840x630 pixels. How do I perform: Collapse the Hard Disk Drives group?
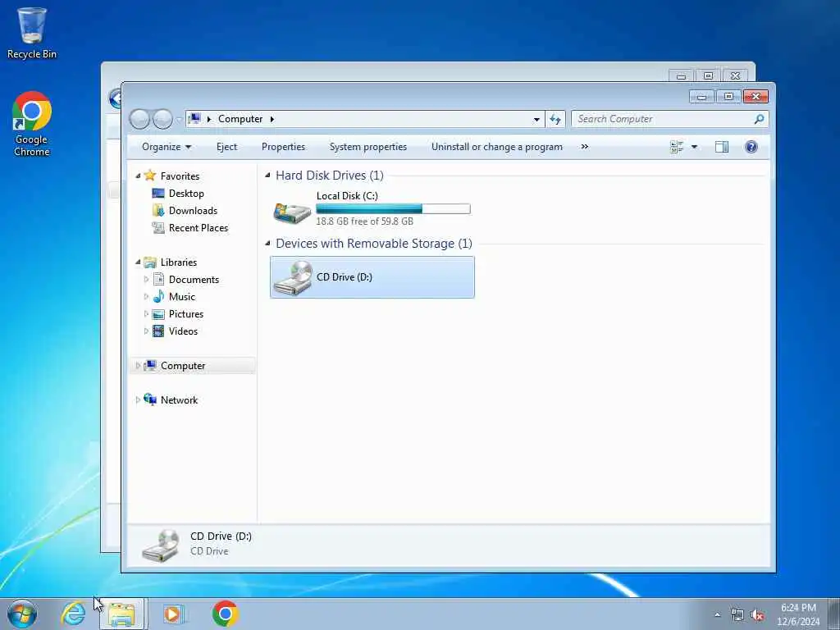(267, 176)
